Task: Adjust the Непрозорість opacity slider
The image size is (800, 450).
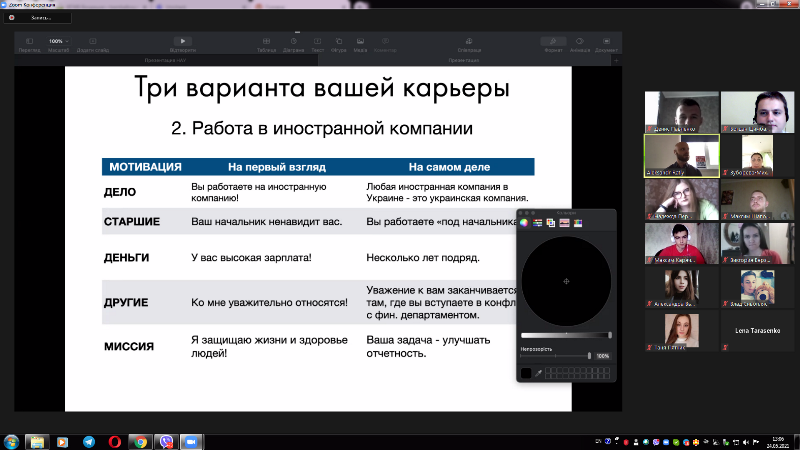Action: pyautogui.click(x=556, y=356)
